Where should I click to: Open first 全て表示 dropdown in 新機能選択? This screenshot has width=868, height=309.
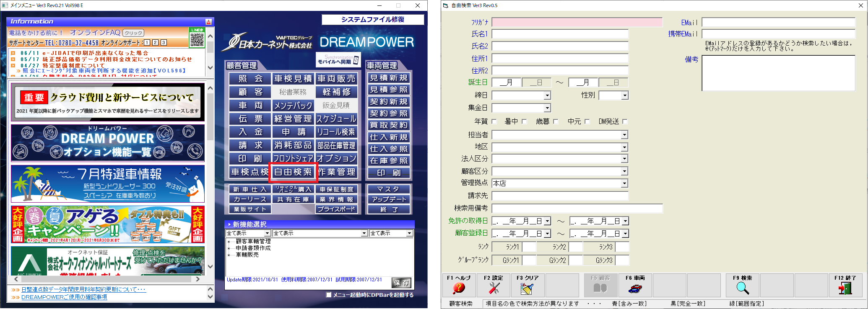tap(267, 233)
